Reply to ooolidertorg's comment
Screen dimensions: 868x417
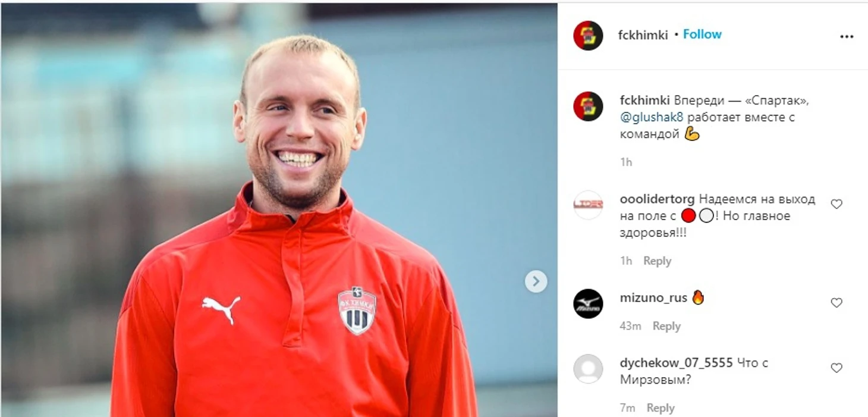657,261
